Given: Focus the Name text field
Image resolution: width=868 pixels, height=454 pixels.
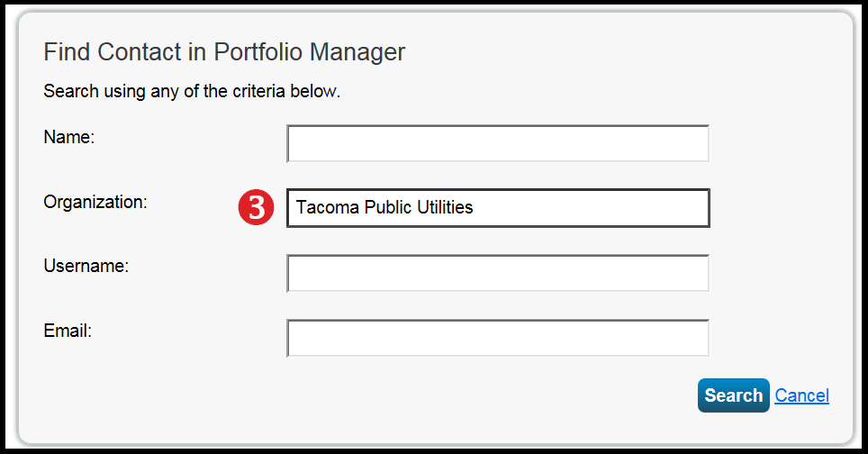Looking at the screenshot, I should pyautogui.click(x=498, y=143).
